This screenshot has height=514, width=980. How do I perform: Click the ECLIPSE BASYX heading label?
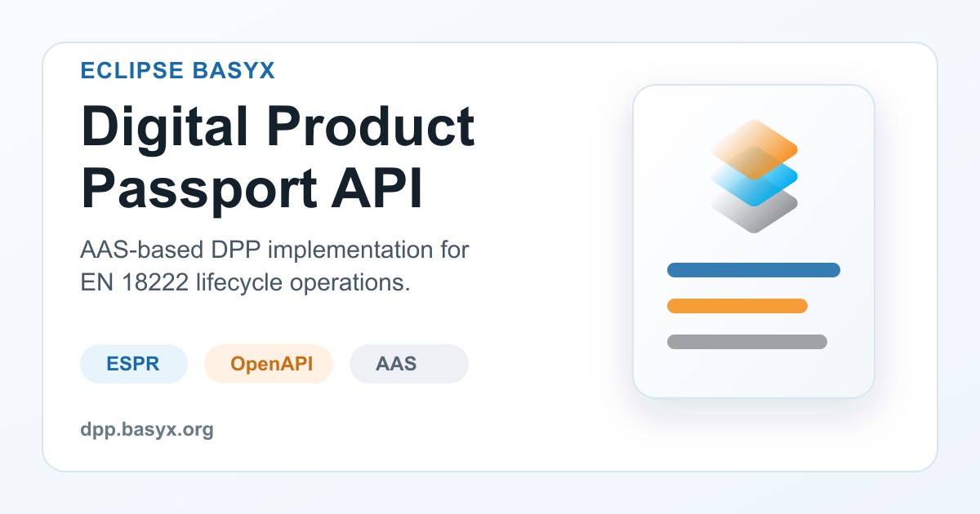(x=178, y=71)
